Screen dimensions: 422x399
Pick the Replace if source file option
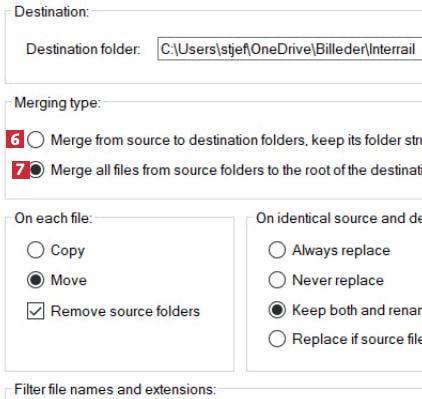click(x=277, y=339)
